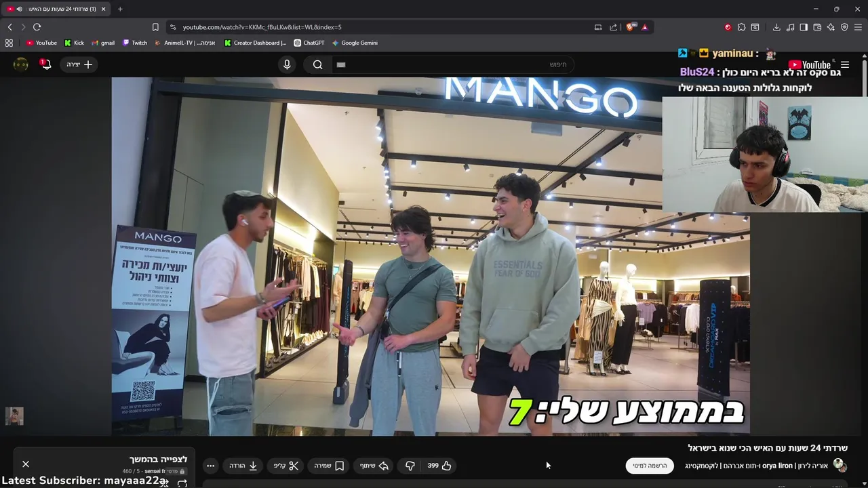Image resolution: width=868 pixels, height=488 pixels.
Task: Close the Watch Later playlist panel
Action: coord(26,464)
